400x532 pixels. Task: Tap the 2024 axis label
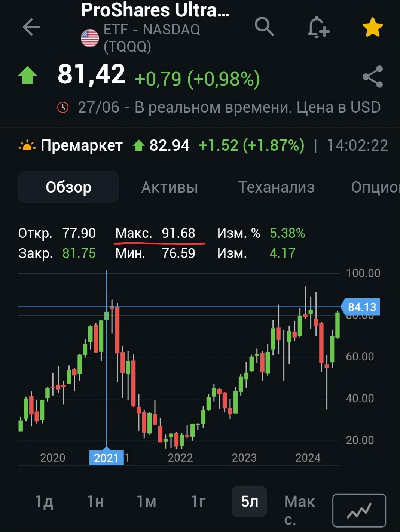[x=308, y=458]
